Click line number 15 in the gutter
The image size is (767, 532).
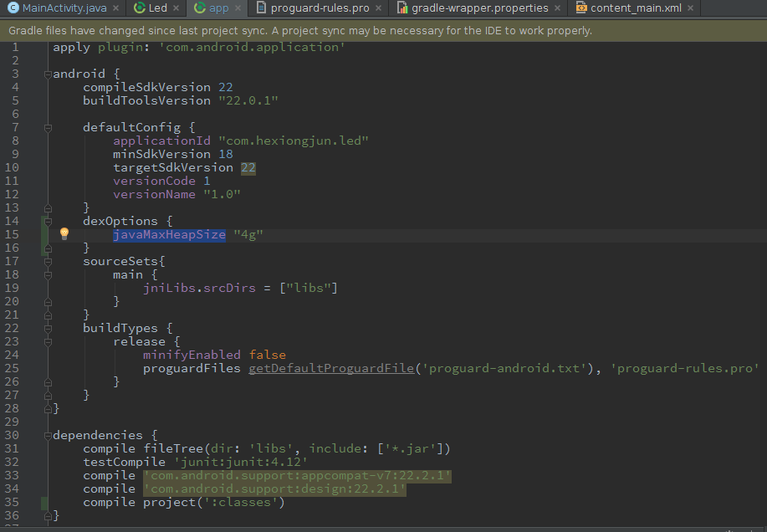click(12, 235)
